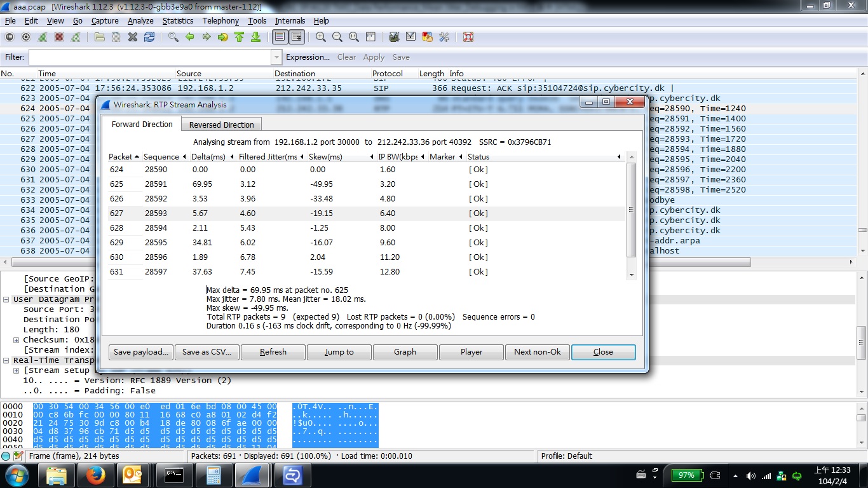Click Save as CSV button

tap(207, 352)
